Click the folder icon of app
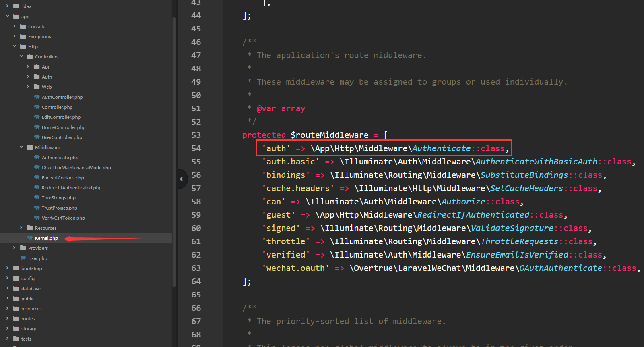The height and width of the screenshot is (347, 644). (x=16, y=16)
